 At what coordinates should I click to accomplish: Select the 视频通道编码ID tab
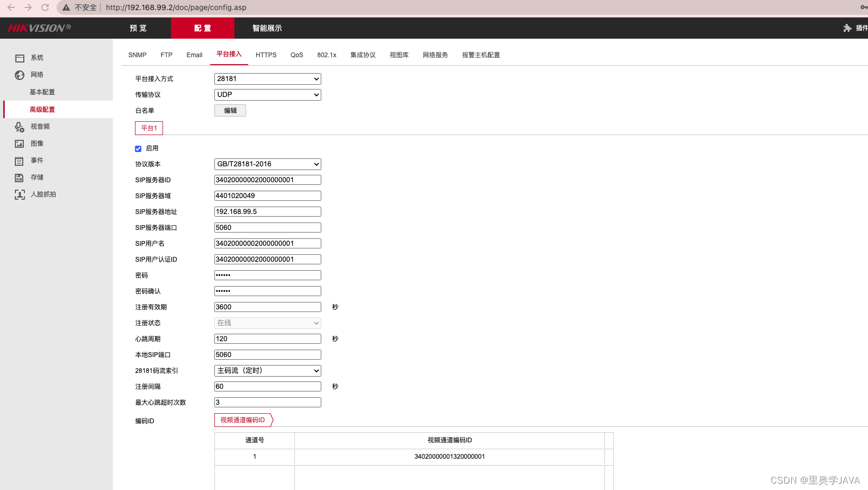[243, 420]
